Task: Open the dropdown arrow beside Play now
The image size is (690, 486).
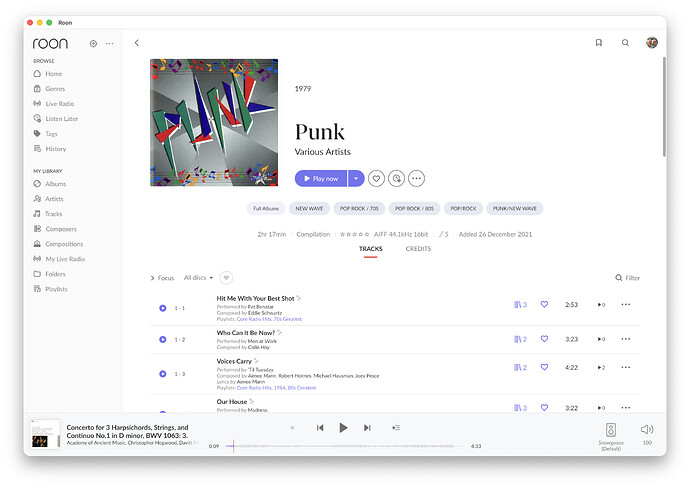Action: coord(356,178)
